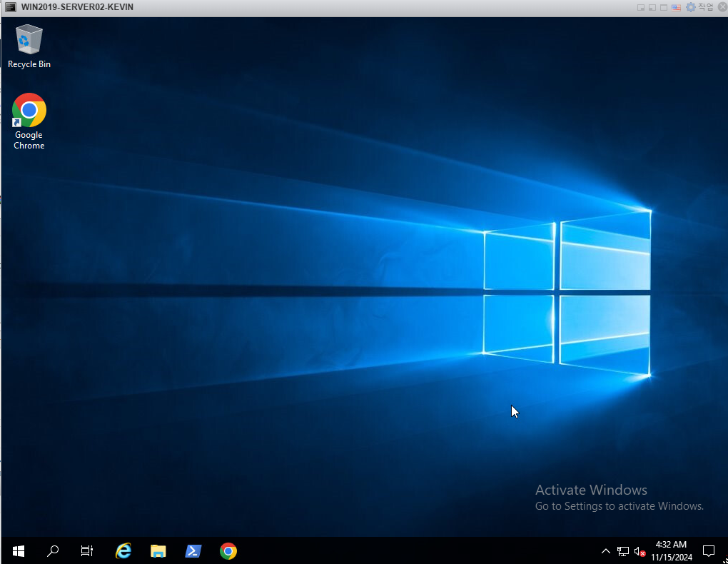728x564 pixels.
Task: Open the network status tray icon
Action: pos(622,551)
